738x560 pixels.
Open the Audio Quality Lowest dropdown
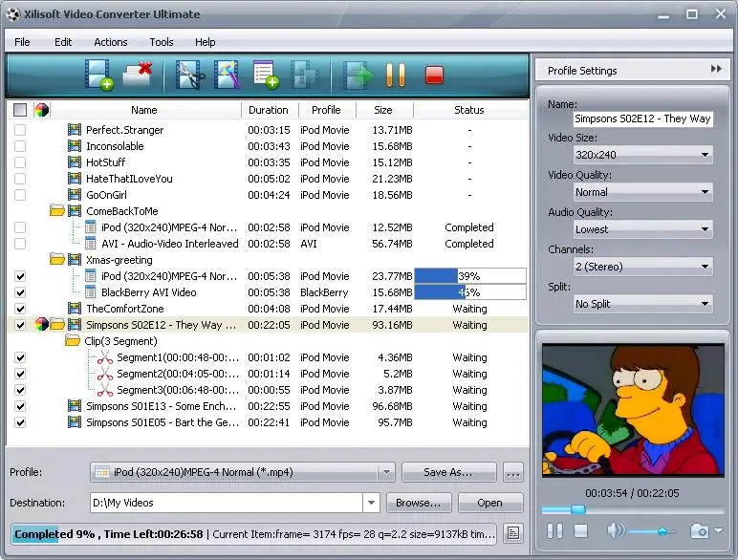643,229
